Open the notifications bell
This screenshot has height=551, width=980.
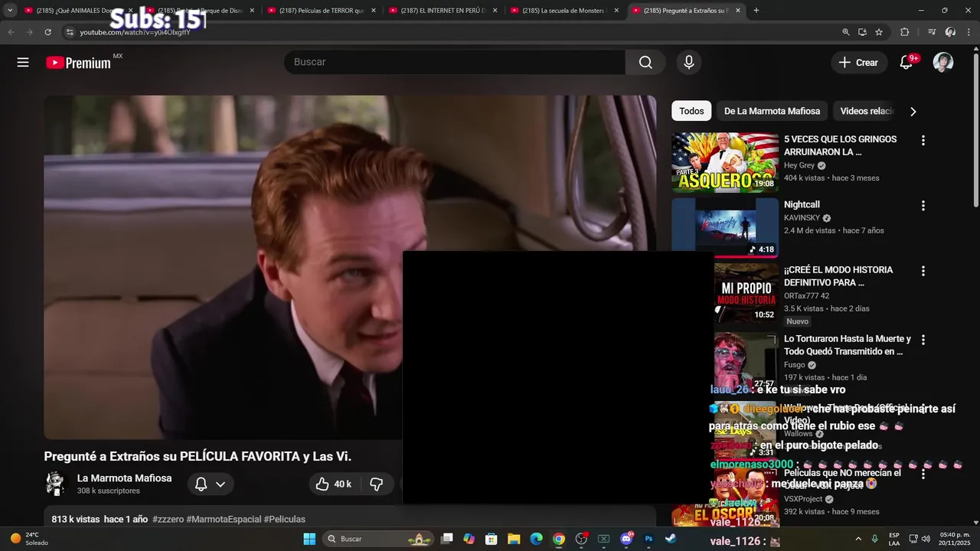pyautogui.click(x=906, y=63)
